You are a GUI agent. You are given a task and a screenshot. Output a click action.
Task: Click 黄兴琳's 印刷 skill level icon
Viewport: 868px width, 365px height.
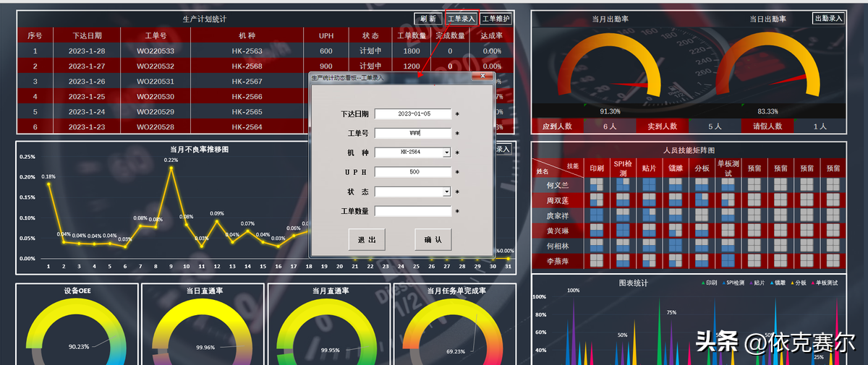pos(597,231)
